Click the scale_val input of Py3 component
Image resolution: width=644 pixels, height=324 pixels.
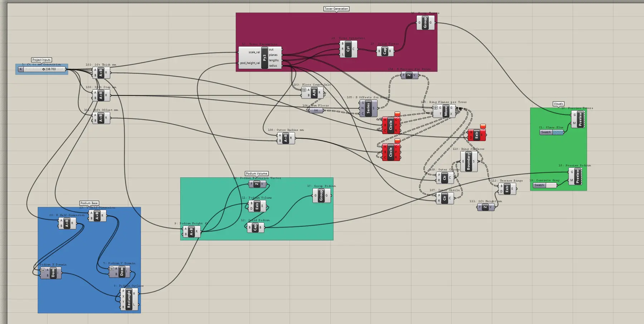point(254,52)
